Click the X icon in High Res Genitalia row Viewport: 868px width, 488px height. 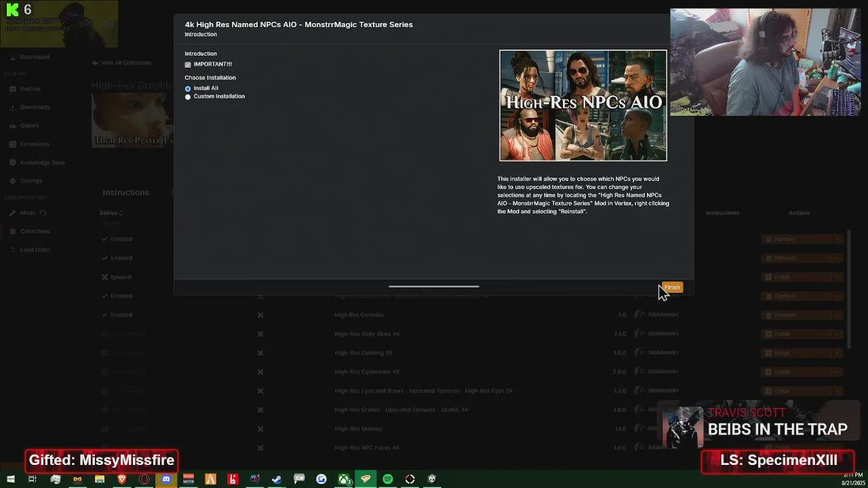pos(260,314)
